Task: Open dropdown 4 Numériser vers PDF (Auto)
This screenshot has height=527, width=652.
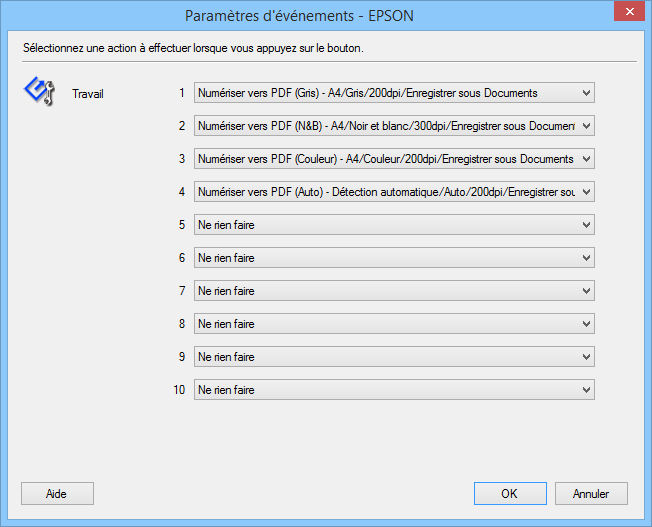Action: click(x=394, y=192)
